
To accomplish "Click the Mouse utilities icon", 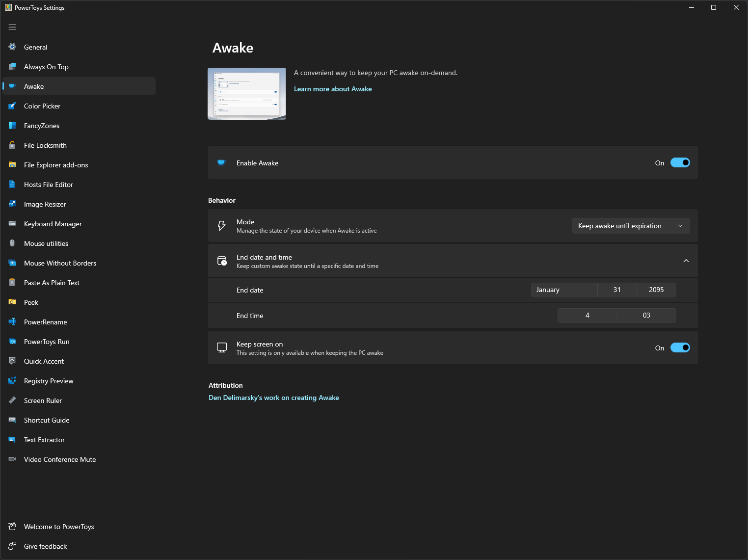I will [12, 243].
